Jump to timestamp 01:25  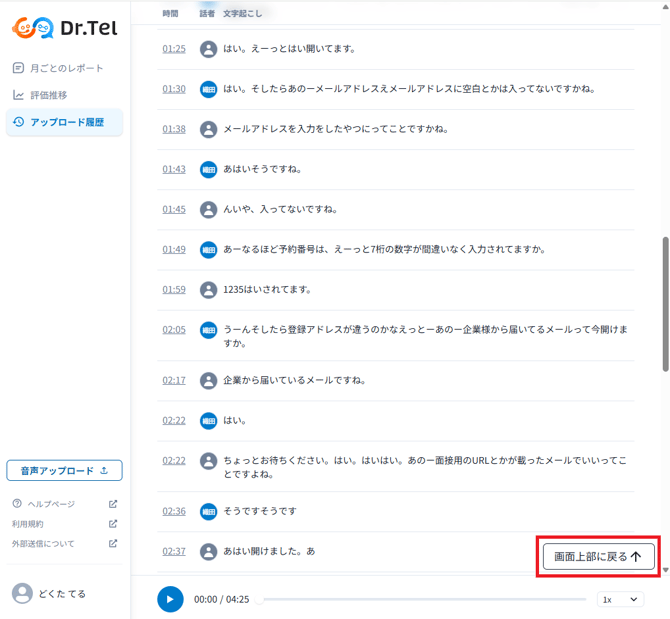point(174,49)
